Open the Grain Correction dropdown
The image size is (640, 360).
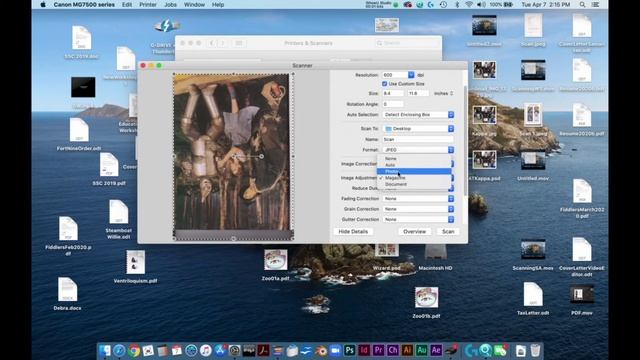pyautogui.click(x=418, y=209)
